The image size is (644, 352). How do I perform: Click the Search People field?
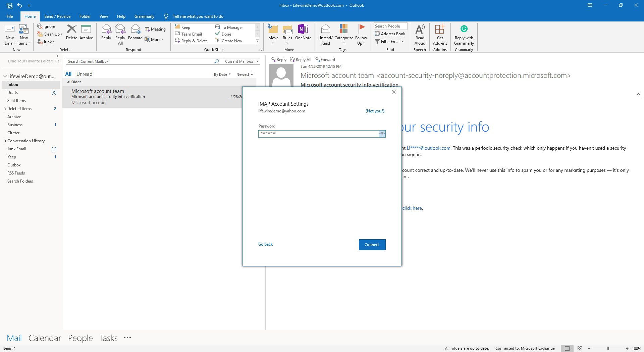point(390,26)
